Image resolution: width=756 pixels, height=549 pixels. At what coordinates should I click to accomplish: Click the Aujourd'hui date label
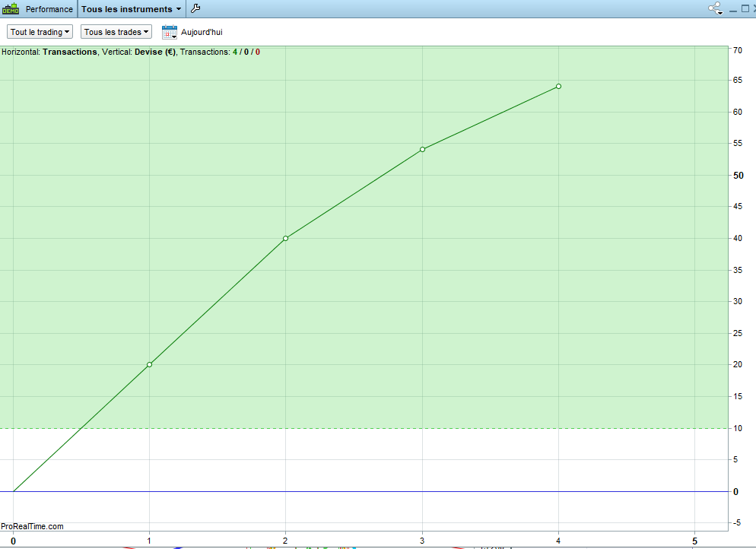[x=202, y=32]
